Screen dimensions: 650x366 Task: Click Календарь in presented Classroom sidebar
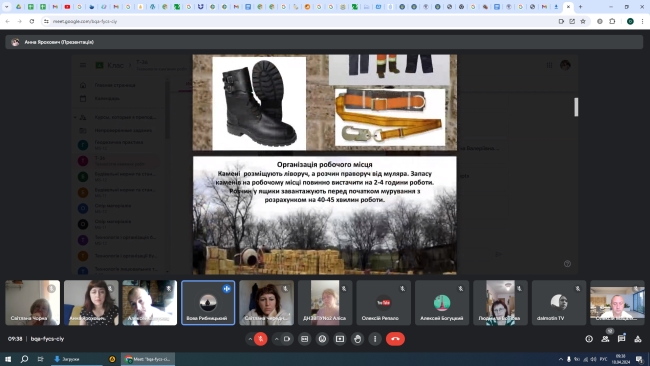click(107, 99)
